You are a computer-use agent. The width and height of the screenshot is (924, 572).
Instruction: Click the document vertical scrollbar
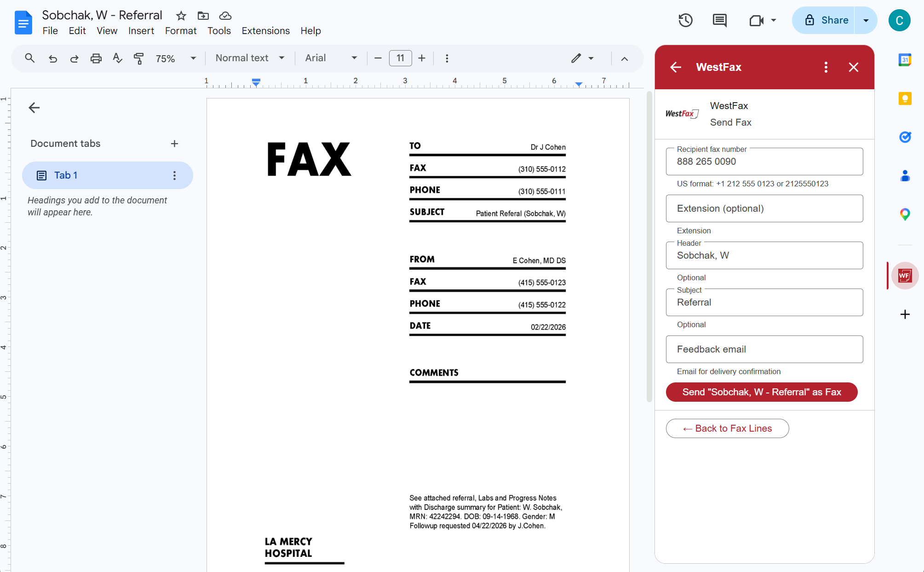[649, 246]
